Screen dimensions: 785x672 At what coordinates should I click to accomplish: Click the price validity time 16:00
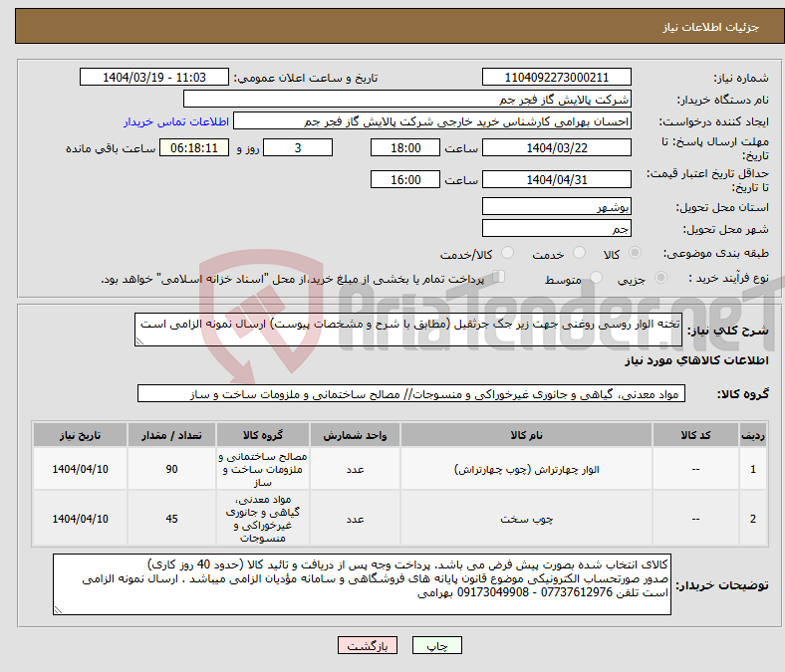coord(405,179)
